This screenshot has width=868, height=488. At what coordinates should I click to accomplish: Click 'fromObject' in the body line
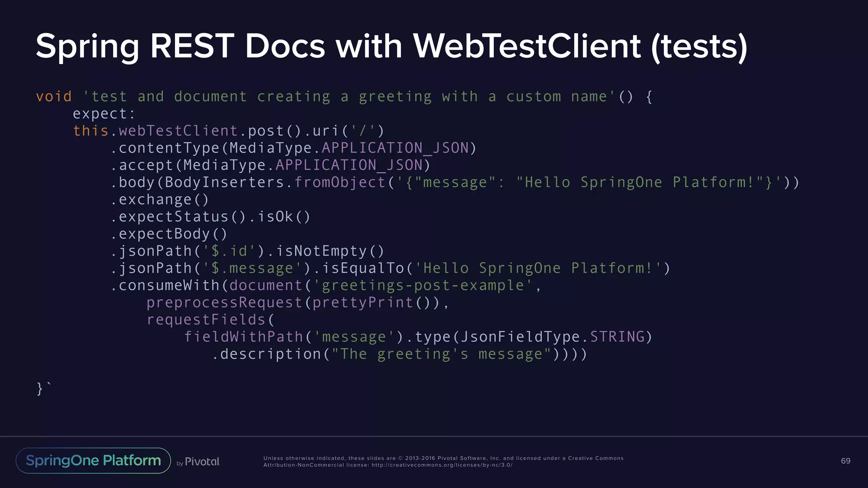340,182
